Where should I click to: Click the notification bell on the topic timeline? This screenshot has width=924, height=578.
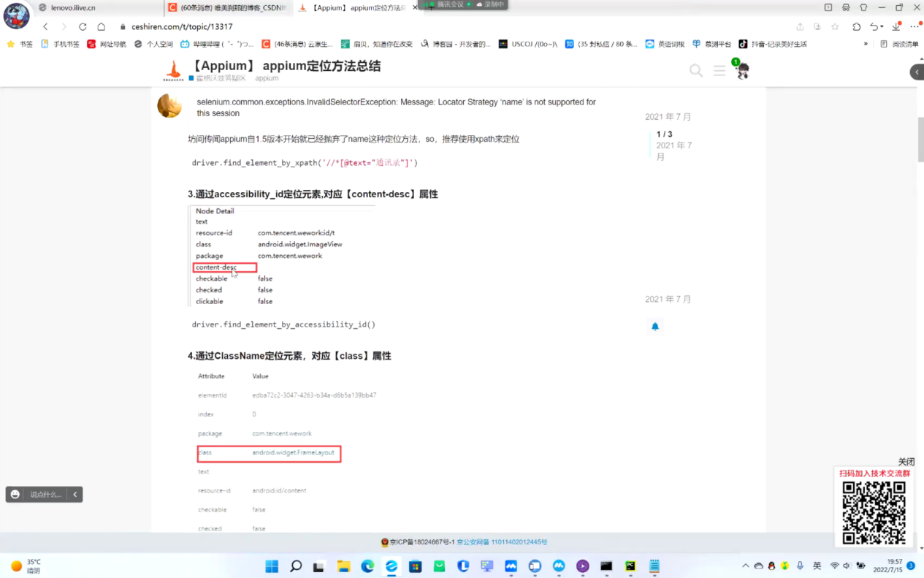(x=655, y=327)
